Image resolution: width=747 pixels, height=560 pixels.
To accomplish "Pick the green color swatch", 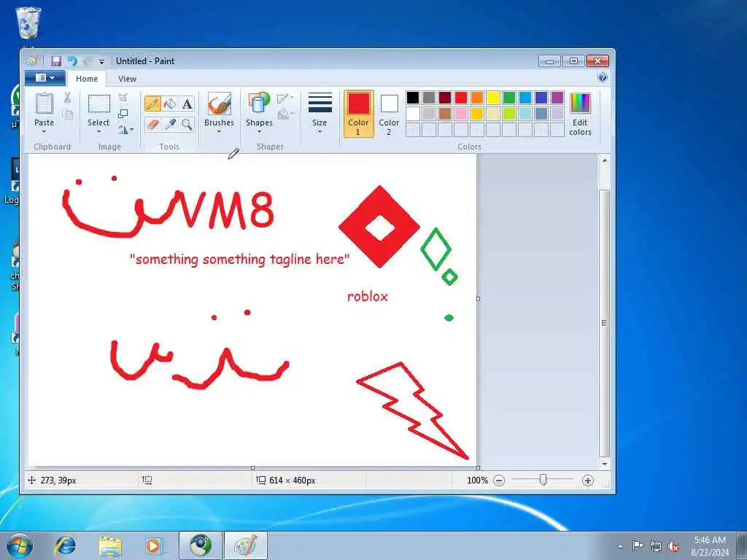I will [x=508, y=98].
